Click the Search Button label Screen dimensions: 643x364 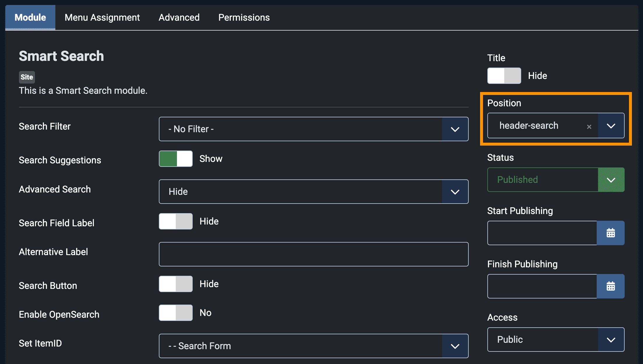pos(48,286)
